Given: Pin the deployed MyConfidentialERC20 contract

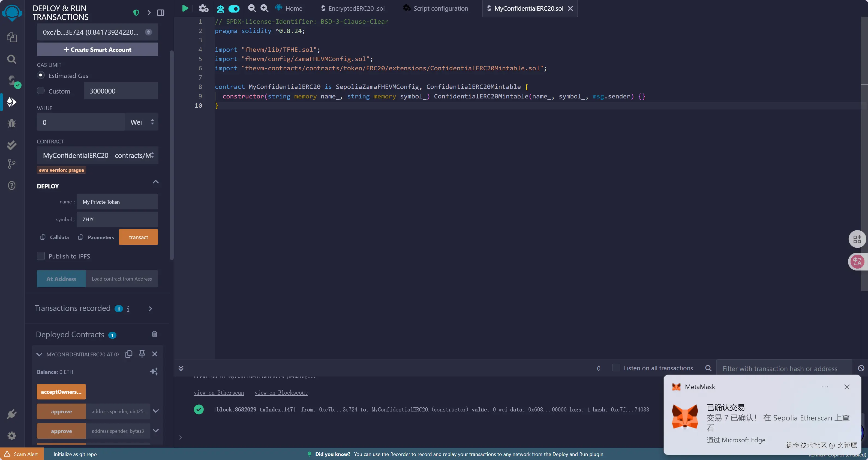Looking at the screenshot, I should click(142, 354).
